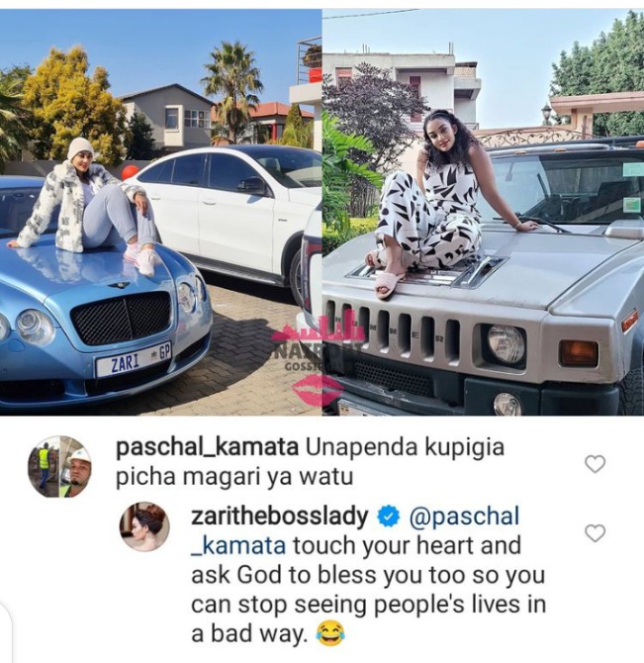The image size is (644, 663).
Task: Open the right photo of silver Hummer
Action: (483, 212)
